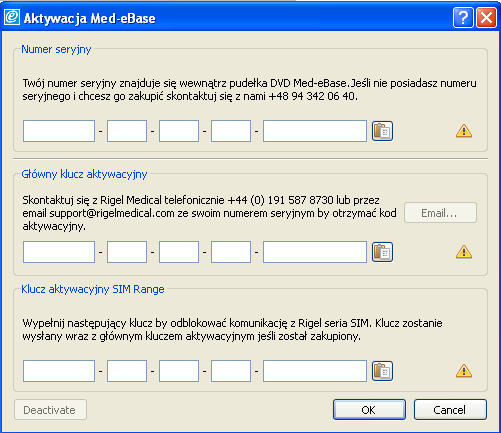Click the Deactivate button
Image resolution: width=501 pixels, height=433 pixels.
[50, 410]
